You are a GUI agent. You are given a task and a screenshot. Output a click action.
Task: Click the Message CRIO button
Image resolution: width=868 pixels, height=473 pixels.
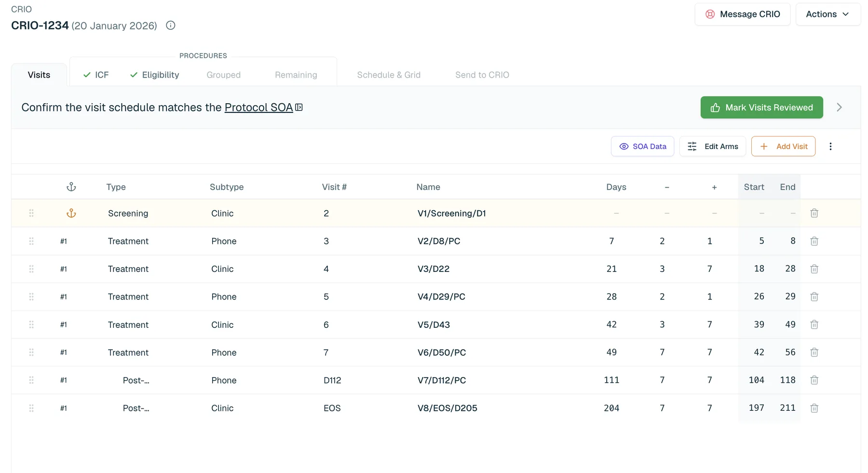[x=743, y=14]
